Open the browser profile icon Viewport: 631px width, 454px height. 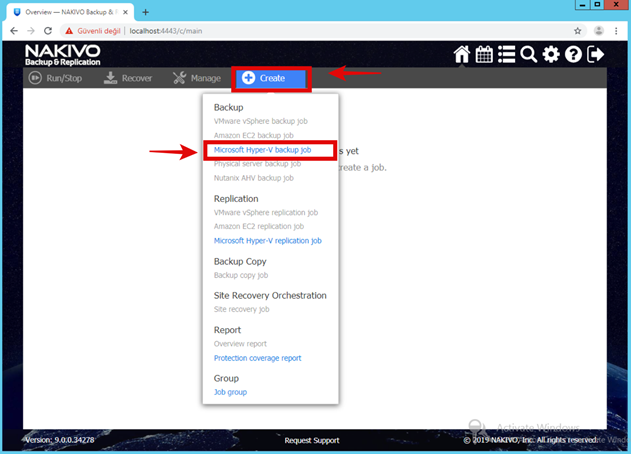pos(599,31)
